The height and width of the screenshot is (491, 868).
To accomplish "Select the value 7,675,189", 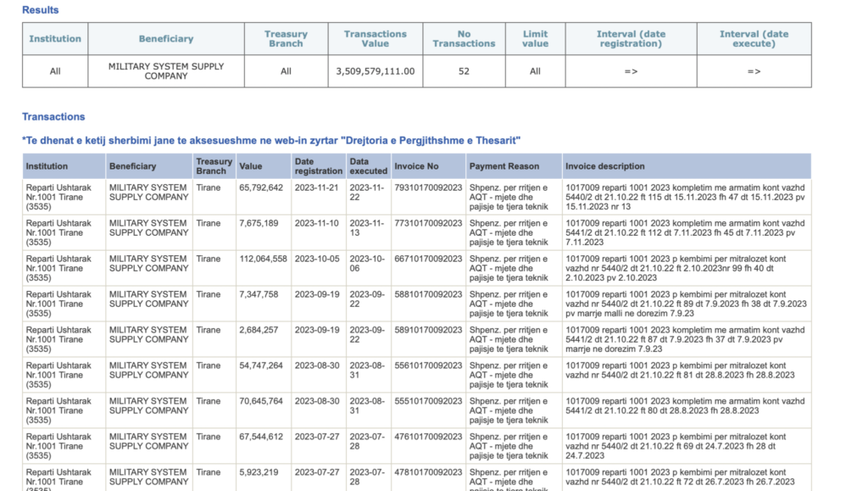I will pyautogui.click(x=259, y=223).
